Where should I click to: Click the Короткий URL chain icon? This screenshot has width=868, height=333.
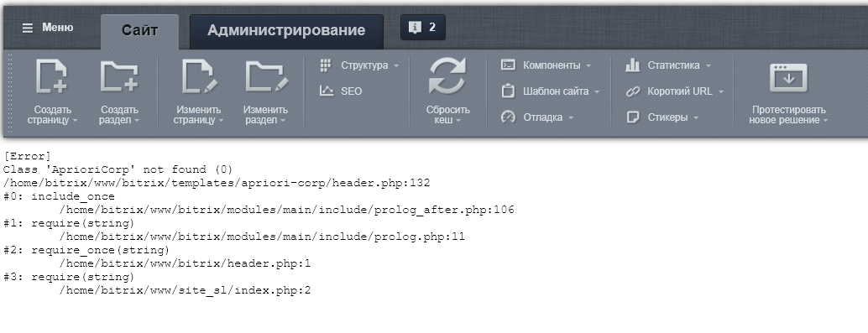pyautogui.click(x=632, y=91)
